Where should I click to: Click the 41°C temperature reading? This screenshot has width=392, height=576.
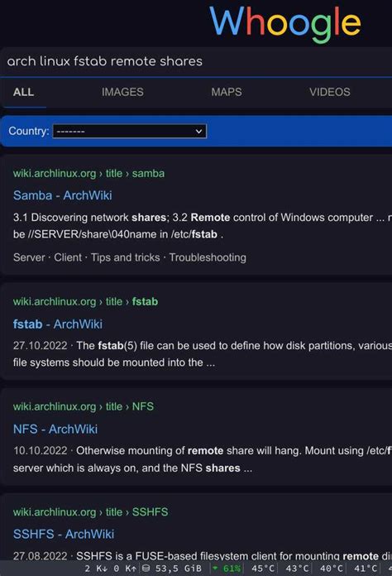point(366,569)
